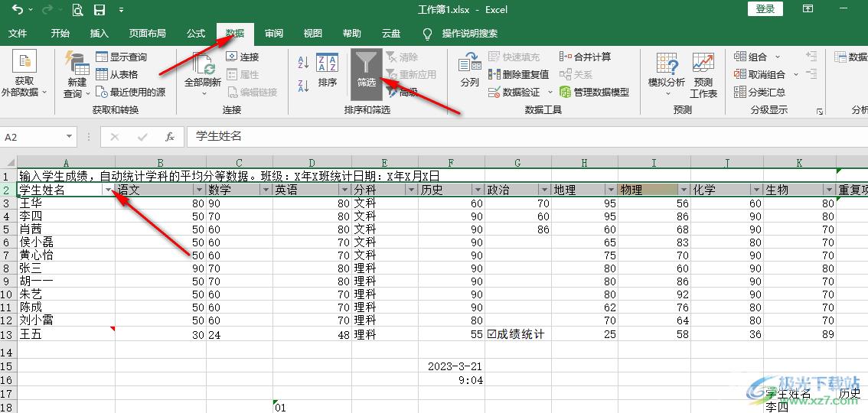The width and height of the screenshot is (868, 413).
Task: Switch to the 页面布局 ribbon tab
Action: pyautogui.click(x=147, y=34)
